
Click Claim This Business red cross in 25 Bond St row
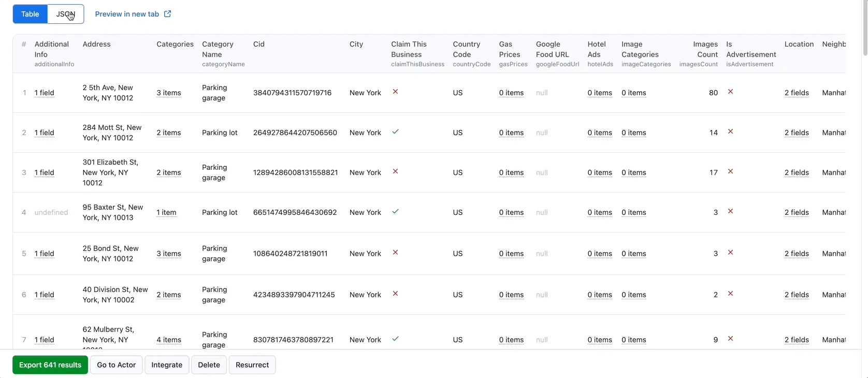click(x=395, y=252)
